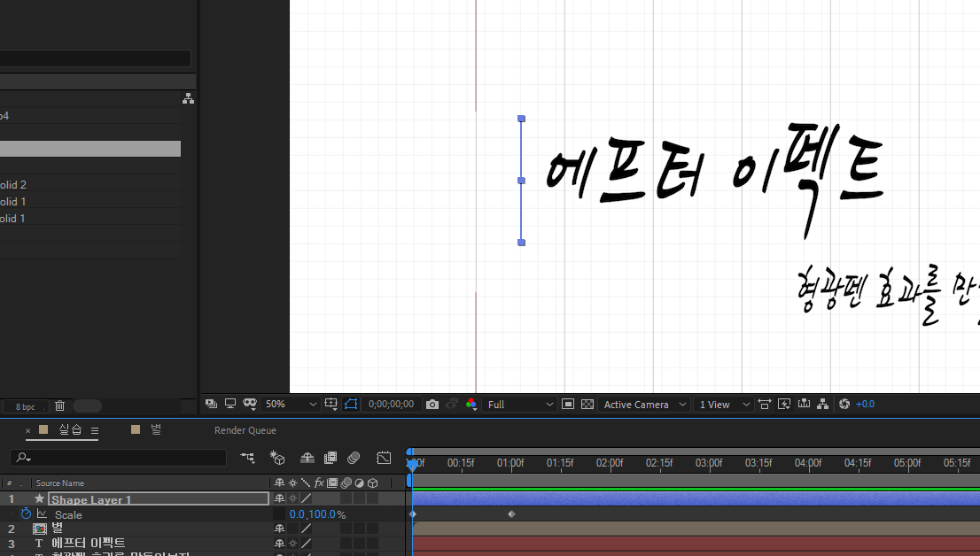The image size is (980, 556).
Task: Click the Primary Viewer monitor icon
Action: click(x=230, y=405)
